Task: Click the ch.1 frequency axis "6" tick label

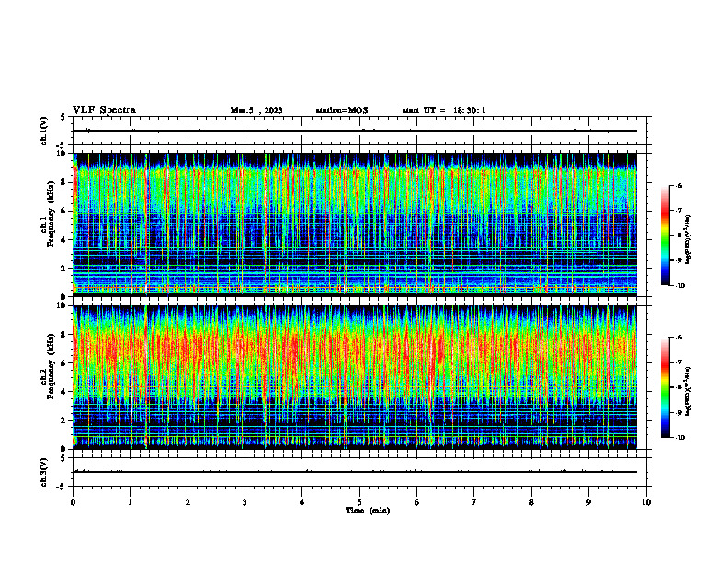Action: [x=64, y=211]
